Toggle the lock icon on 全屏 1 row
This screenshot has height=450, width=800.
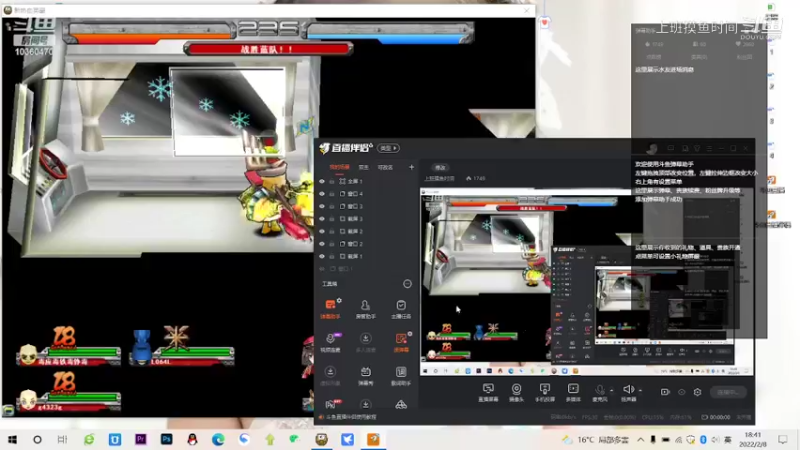pos(332,181)
